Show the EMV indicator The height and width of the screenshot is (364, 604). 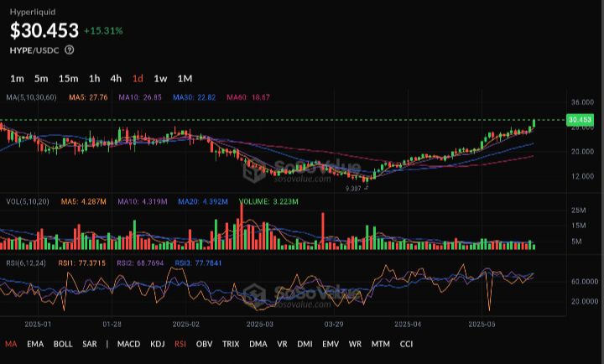pyautogui.click(x=331, y=344)
